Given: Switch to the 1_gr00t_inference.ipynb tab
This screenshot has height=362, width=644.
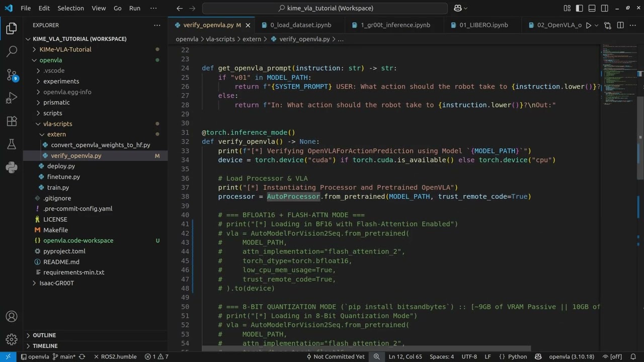Looking at the screenshot, I should coord(395,25).
